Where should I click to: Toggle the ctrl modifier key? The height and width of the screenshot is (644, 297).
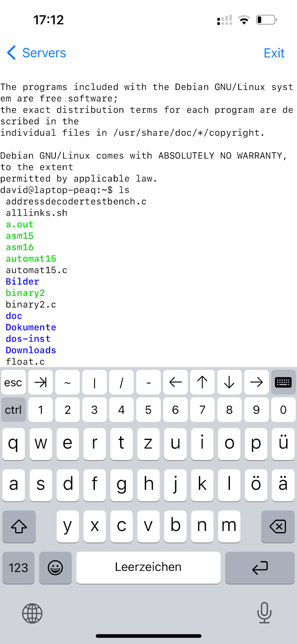coord(13,410)
